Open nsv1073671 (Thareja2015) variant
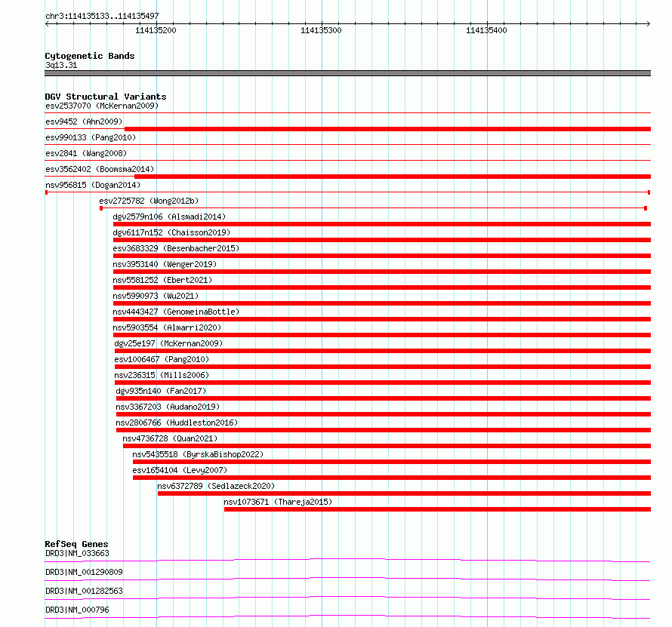Image resolution: width=672 pixels, height=627 pixels. (278, 502)
